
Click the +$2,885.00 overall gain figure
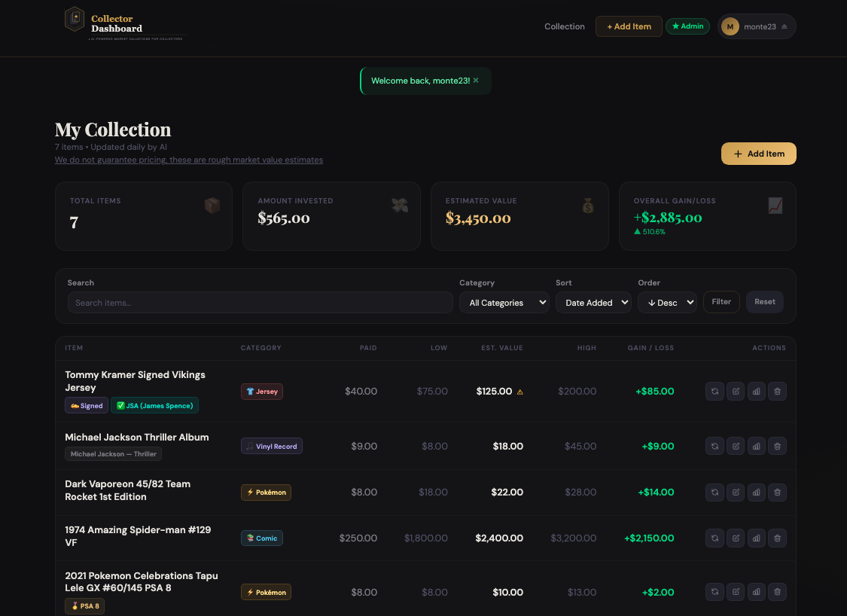[668, 218]
